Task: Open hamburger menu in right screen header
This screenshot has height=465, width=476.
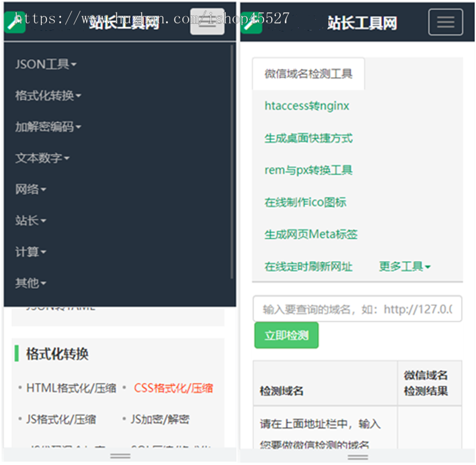Action: [446, 22]
